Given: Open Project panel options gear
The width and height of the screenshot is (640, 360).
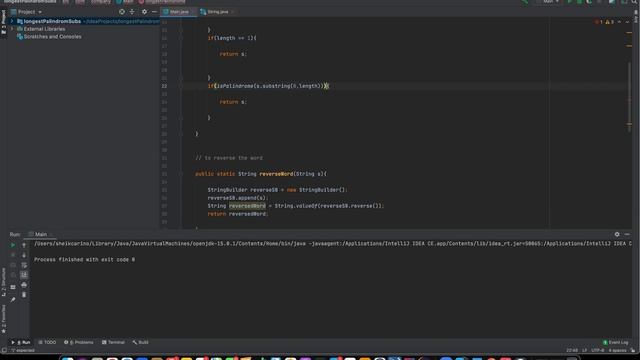Looking at the screenshot, I should (144, 12).
